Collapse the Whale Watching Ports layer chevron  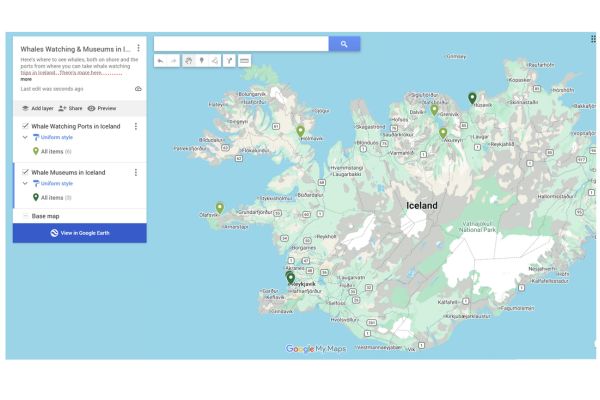click(25, 137)
